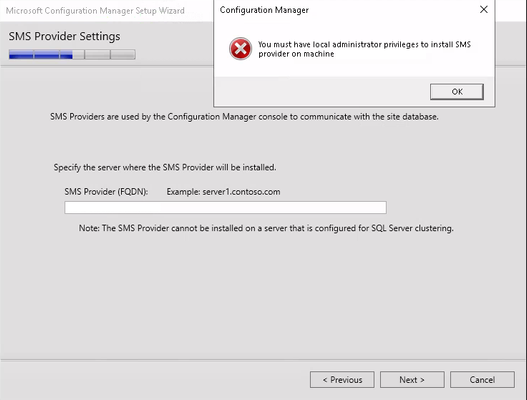Screen dimensions: 527x400
Task: Click the Microsoft Configuration Manager Setup Wizard title
Action: (95, 11)
